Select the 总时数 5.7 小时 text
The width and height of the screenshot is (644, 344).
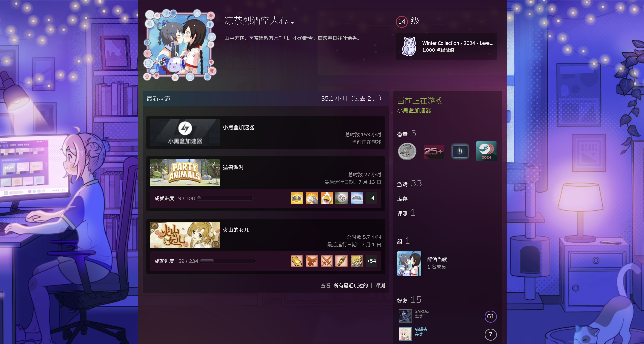(x=364, y=237)
